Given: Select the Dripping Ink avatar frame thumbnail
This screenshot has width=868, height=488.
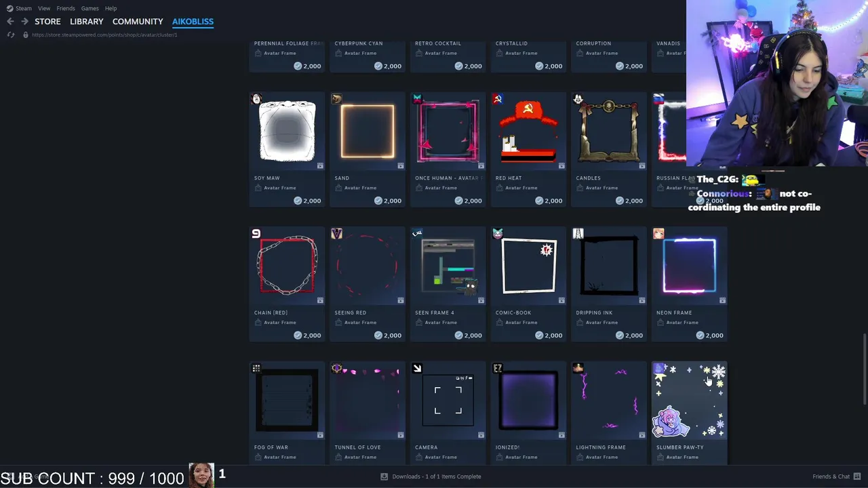Looking at the screenshot, I should click(608, 266).
